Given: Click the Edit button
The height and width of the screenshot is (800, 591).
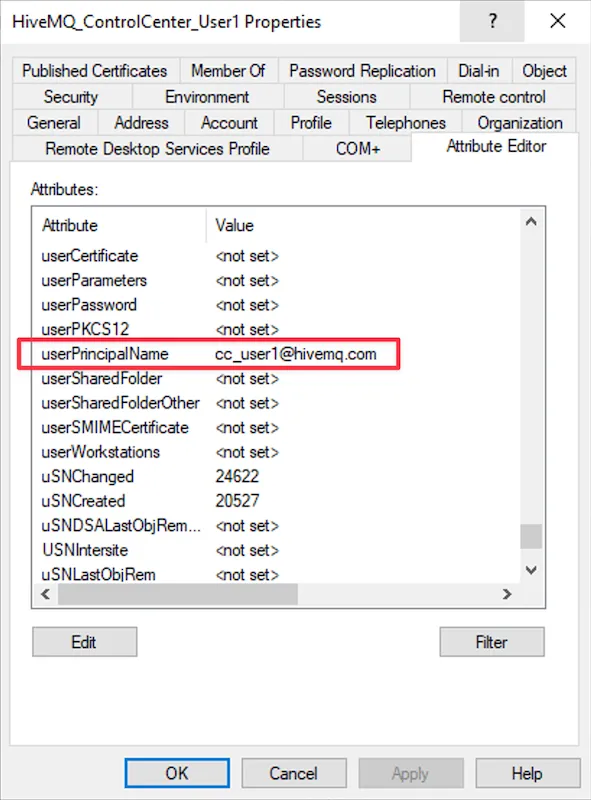Looking at the screenshot, I should (x=84, y=642).
